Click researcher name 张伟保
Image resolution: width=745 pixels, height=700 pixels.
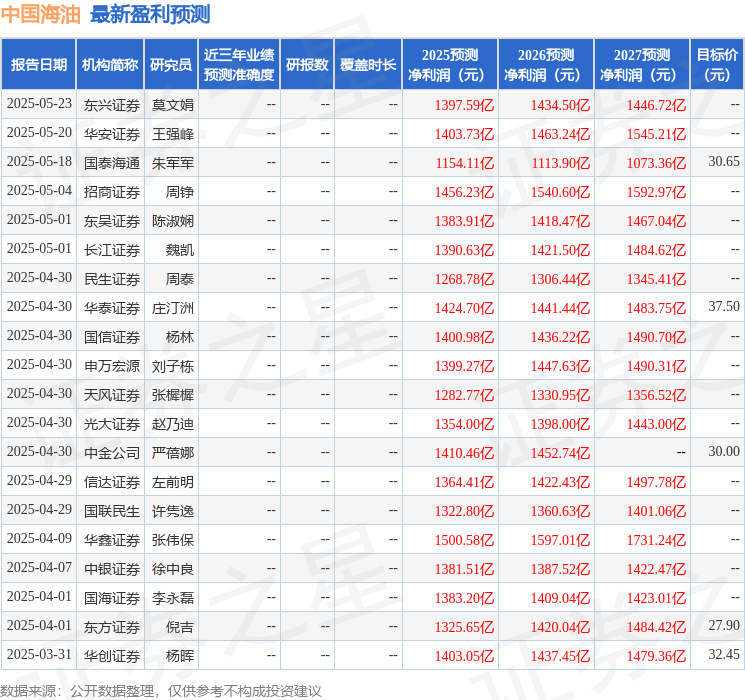coord(172,539)
